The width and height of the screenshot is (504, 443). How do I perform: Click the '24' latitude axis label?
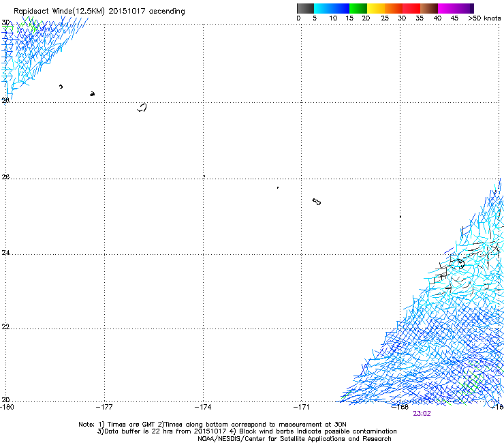coord(5,253)
